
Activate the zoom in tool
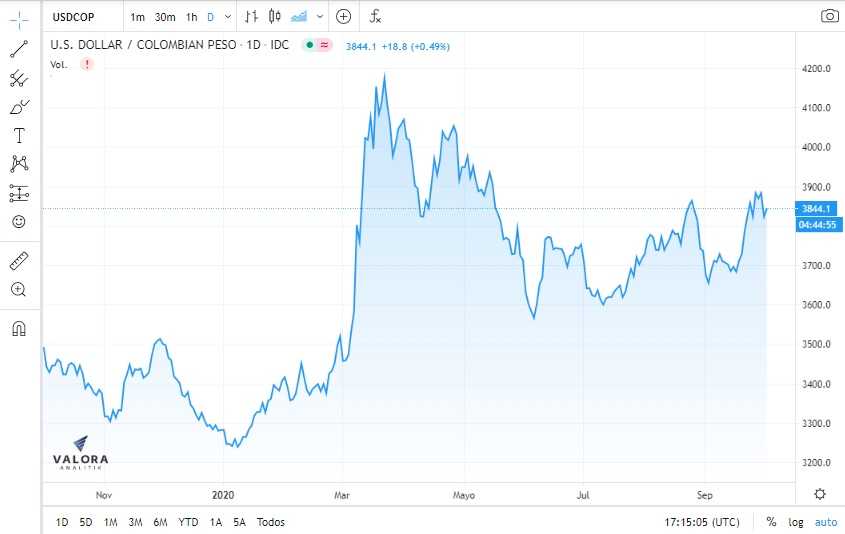pos(19,289)
